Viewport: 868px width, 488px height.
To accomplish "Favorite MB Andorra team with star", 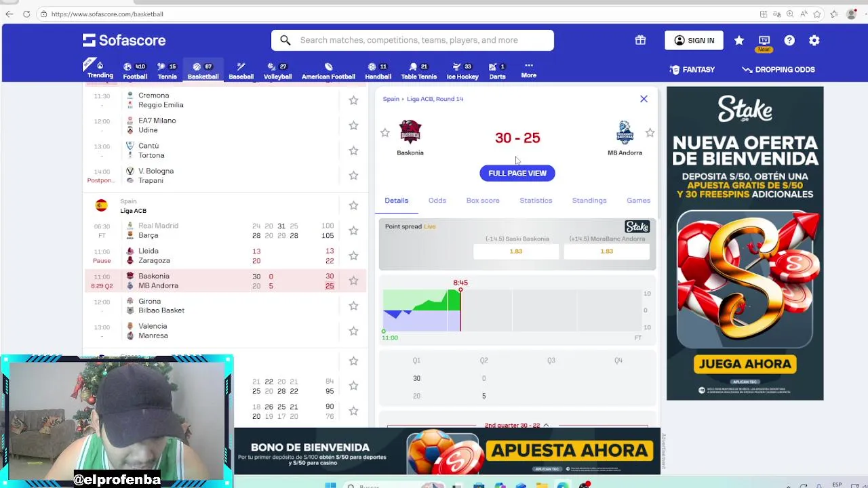I will pyautogui.click(x=650, y=133).
